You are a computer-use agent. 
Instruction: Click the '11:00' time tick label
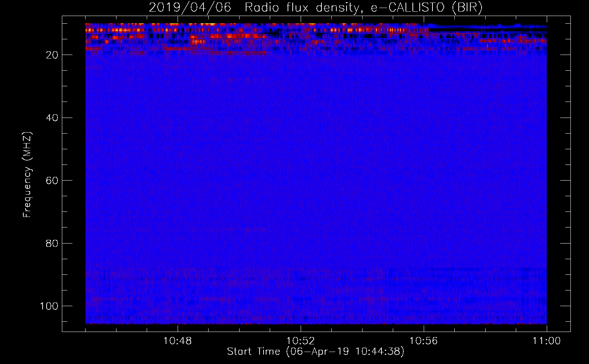tap(546, 341)
